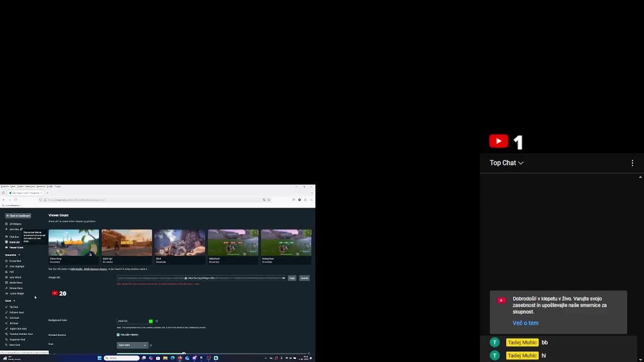644x362 pixels.
Task: Select the Honey Dew theme thumbnail
Action: point(286,243)
